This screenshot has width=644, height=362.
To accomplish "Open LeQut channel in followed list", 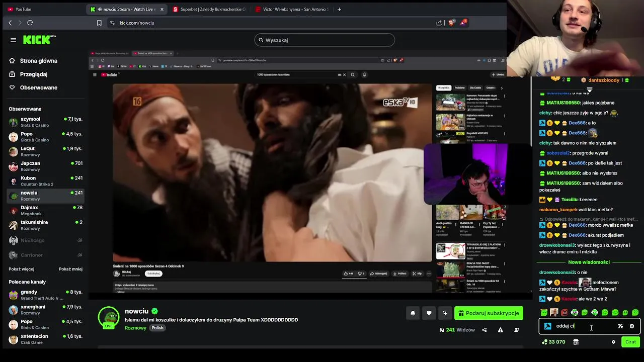I will tap(45, 151).
